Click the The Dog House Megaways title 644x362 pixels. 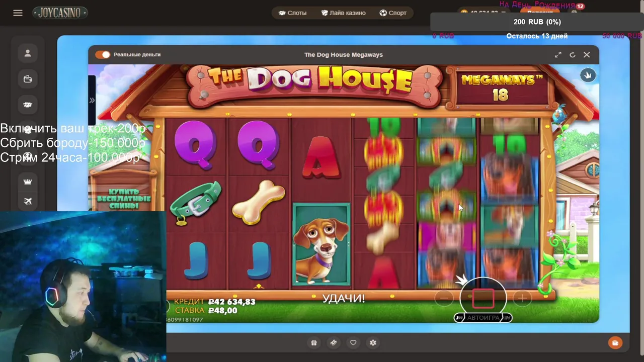coord(344,55)
